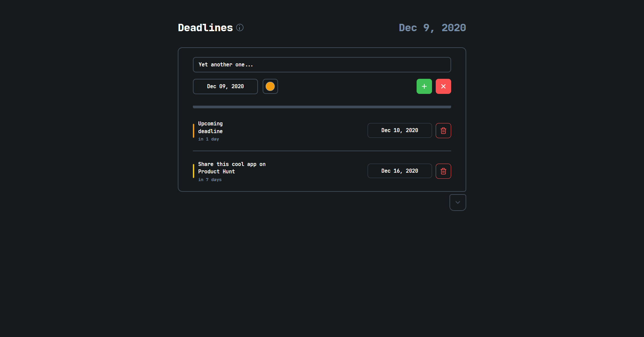The width and height of the screenshot is (644, 337).
Task: Click the info icon beside Deadlines title
Action: pyautogui.click(x=240, y=27)
